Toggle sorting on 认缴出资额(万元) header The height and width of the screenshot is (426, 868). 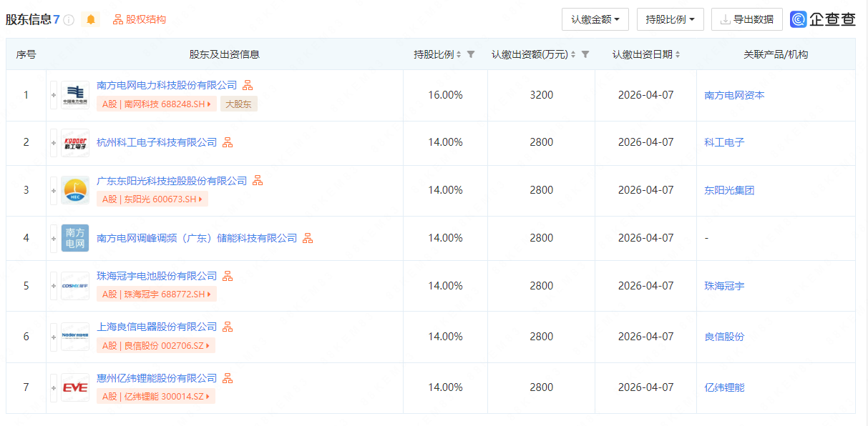click(x=572, y=54)
